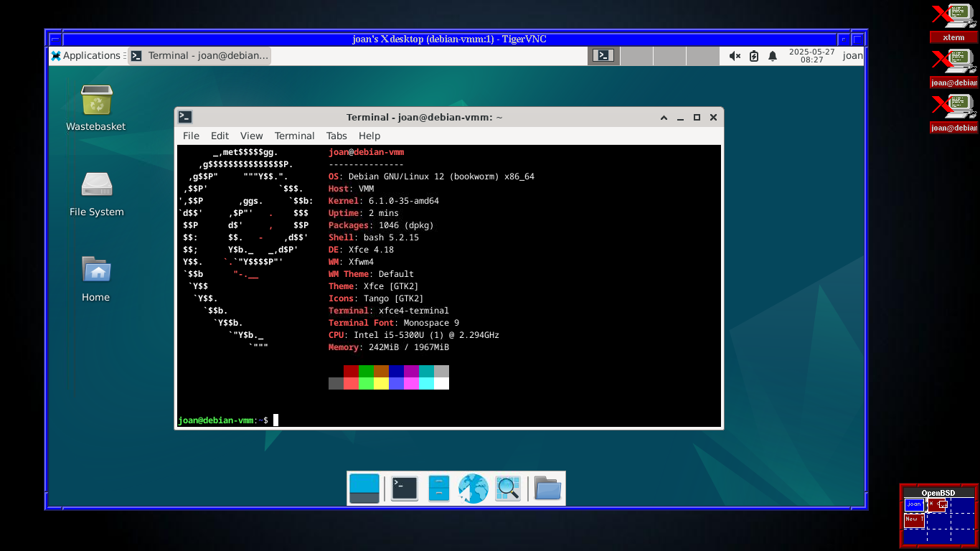Open the Edit menu in Terminal

click(x=220, y=136)
